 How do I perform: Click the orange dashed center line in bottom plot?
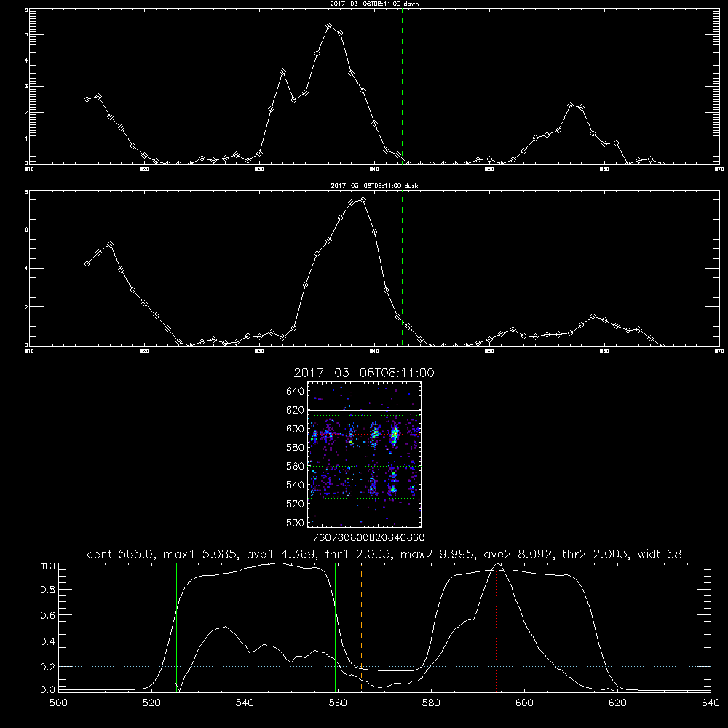pos(361,627)
